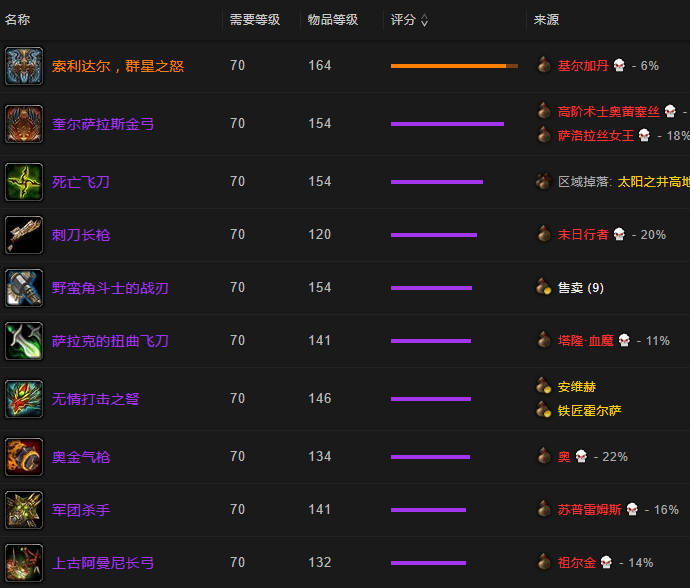Image resolution: width=690 pixels, height=588 pixels.
Task: Click vendor icon beside 安维赫
Action: pos(544,386)
